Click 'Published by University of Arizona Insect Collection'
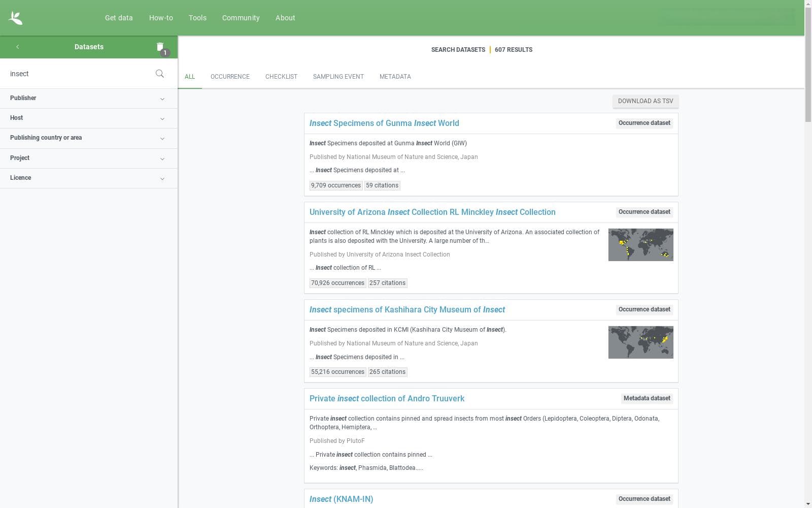The image size is (812, 508). coord(380,255)
